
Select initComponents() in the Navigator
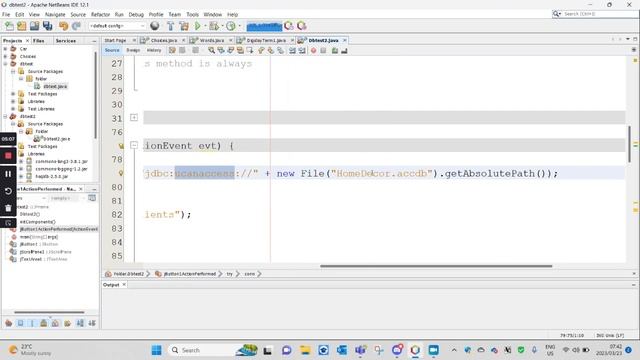click(x=38, y=222)
